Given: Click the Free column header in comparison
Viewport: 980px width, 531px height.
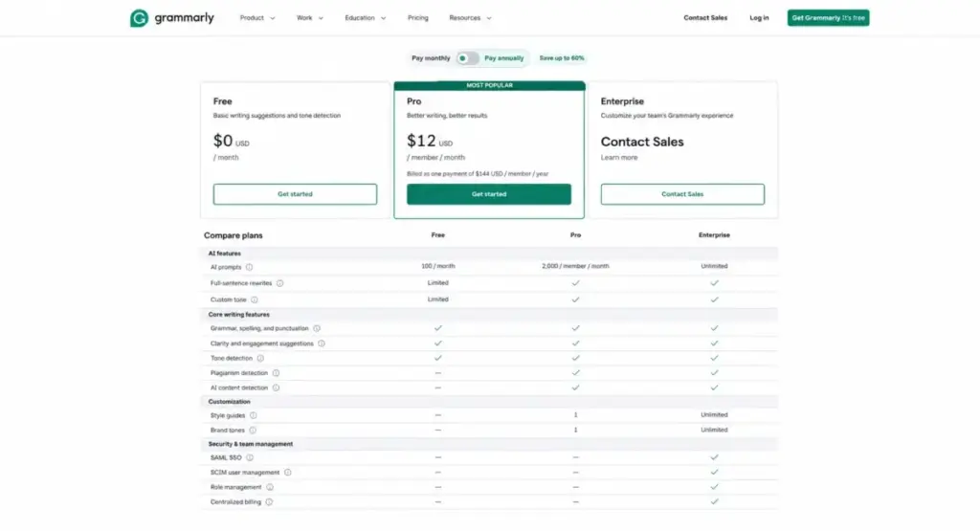Looking at the screenshot, I should coord(438,235).
